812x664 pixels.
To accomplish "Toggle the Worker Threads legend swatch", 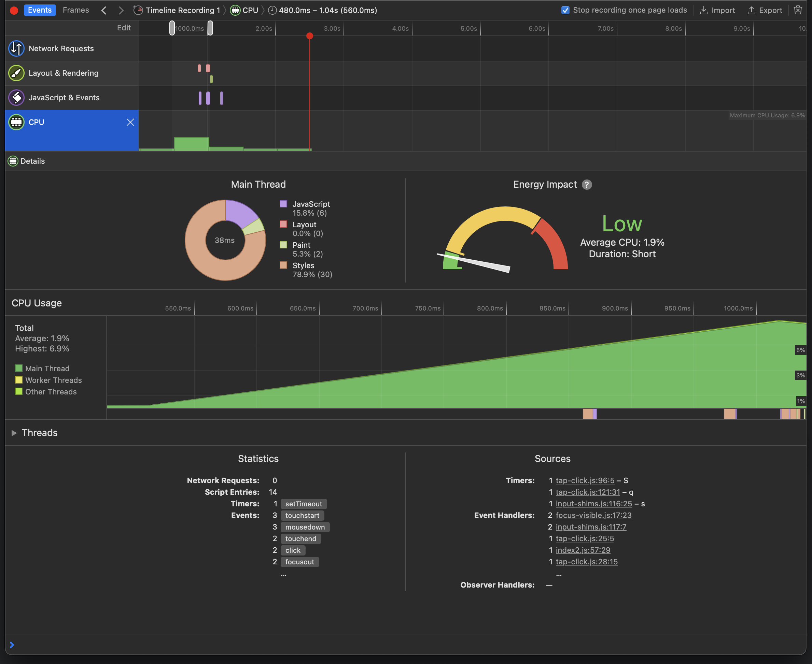I will tap(19, 380).
